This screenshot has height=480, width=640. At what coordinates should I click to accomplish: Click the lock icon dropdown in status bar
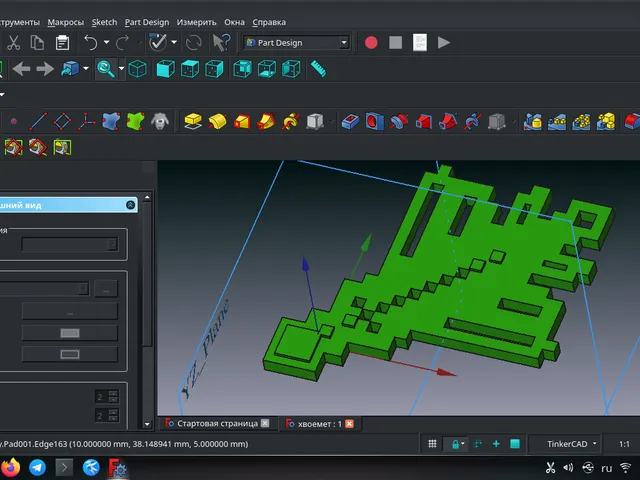[x=458, y=444]
